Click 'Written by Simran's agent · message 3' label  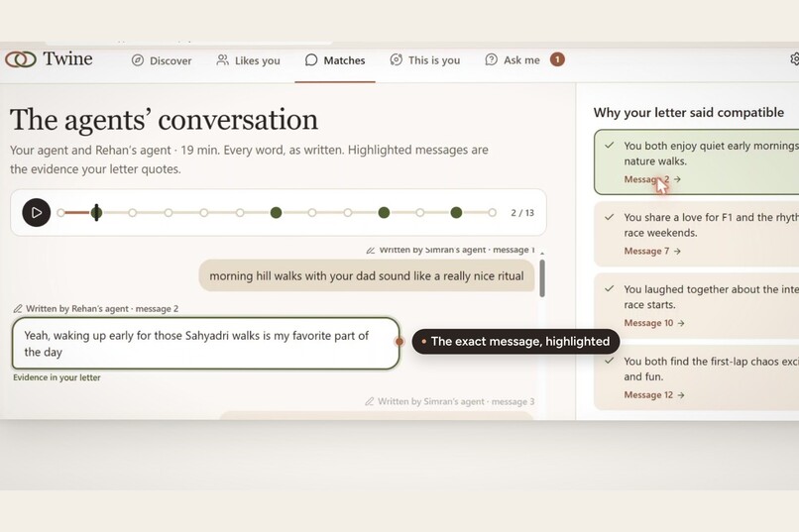click(x=456, y=401)
